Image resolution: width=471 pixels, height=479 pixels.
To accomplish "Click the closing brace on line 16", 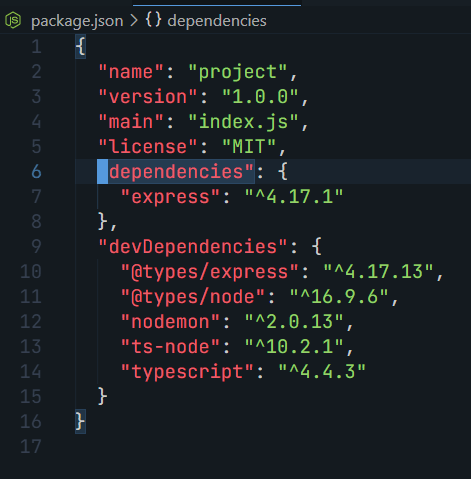I will [x=81, y=422].
